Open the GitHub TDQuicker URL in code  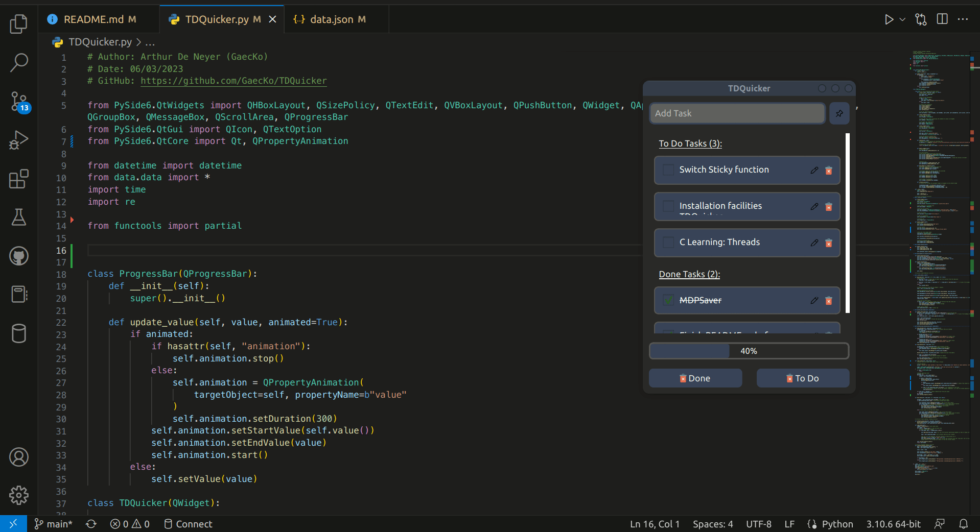pos(234,81)
